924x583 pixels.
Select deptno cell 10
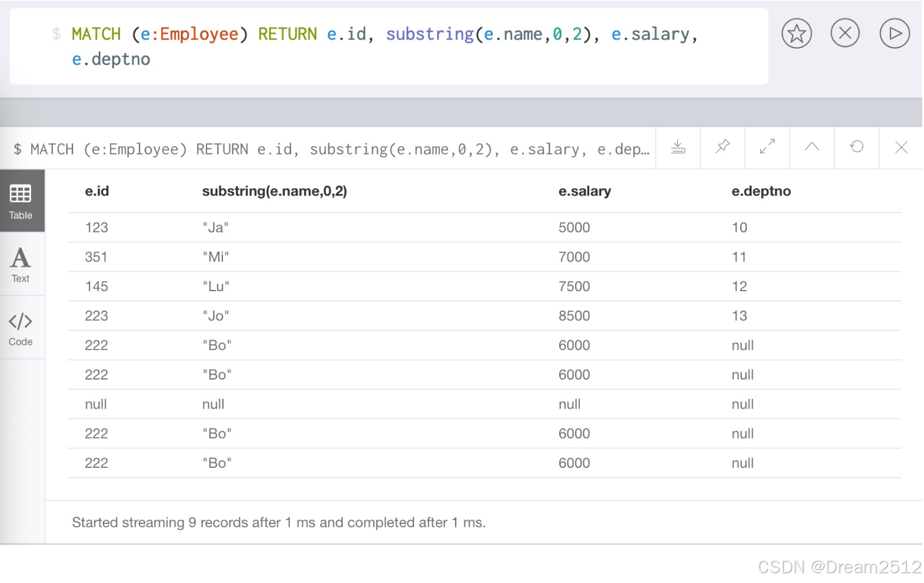pos(739,228)
